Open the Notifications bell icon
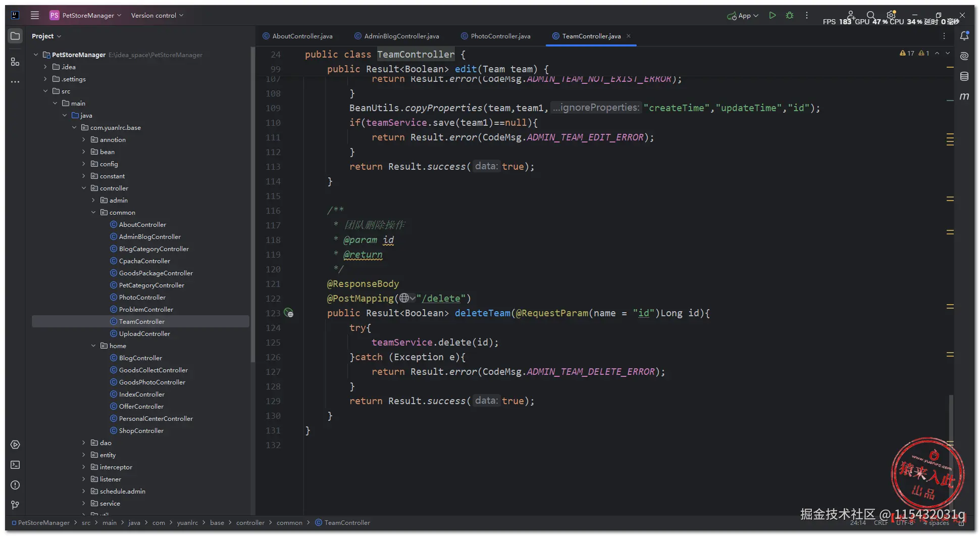Screen dimensions: 980x536 tap(964, 36)
